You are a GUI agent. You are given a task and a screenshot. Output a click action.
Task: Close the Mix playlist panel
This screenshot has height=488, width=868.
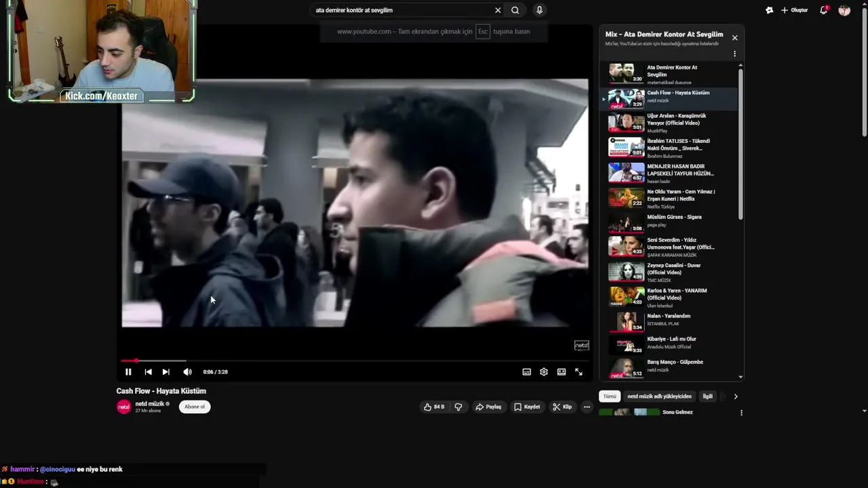734,38
